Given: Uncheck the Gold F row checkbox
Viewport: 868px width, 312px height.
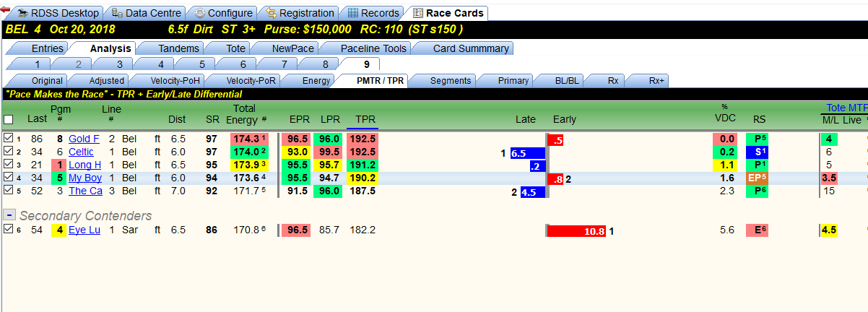Looking at the screenshot, I should 8,138.
